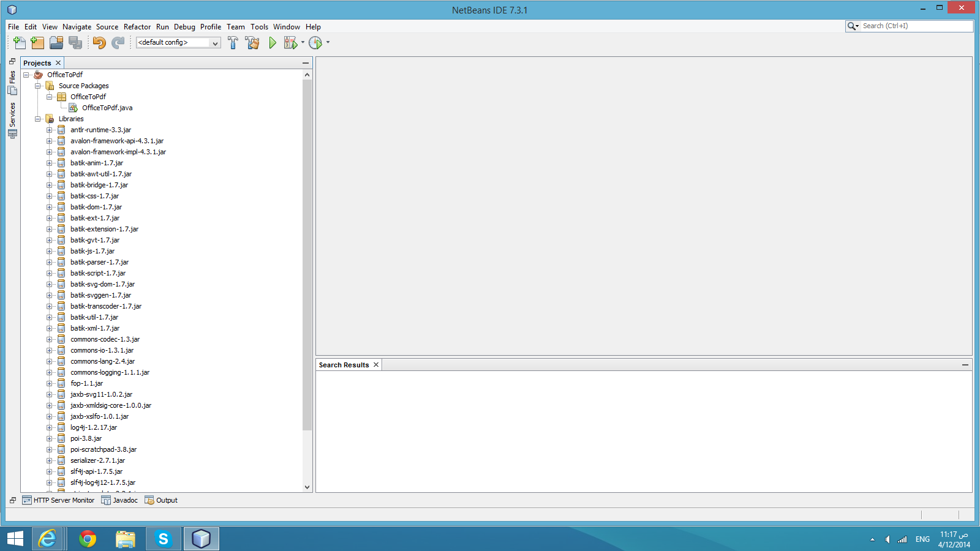Open the HTTP Server Monitor window
This screenshot has height=551, width=980.
pos(59,500)
